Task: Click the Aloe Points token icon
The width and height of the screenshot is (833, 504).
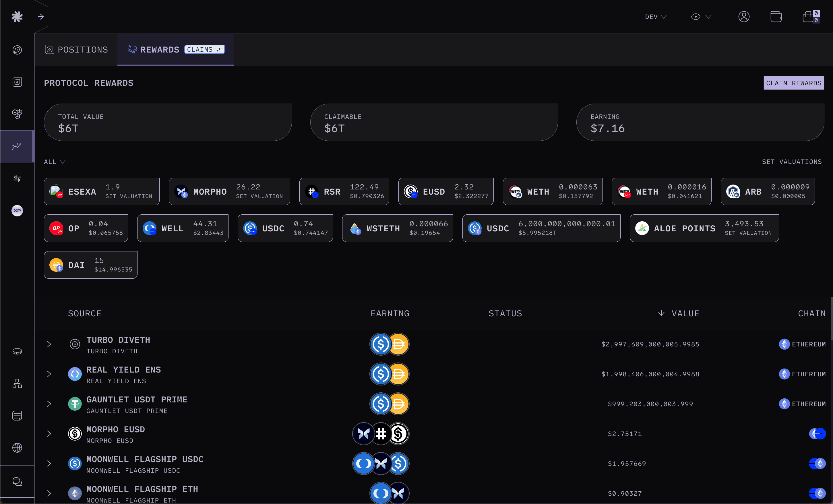Action: [642, 228]
